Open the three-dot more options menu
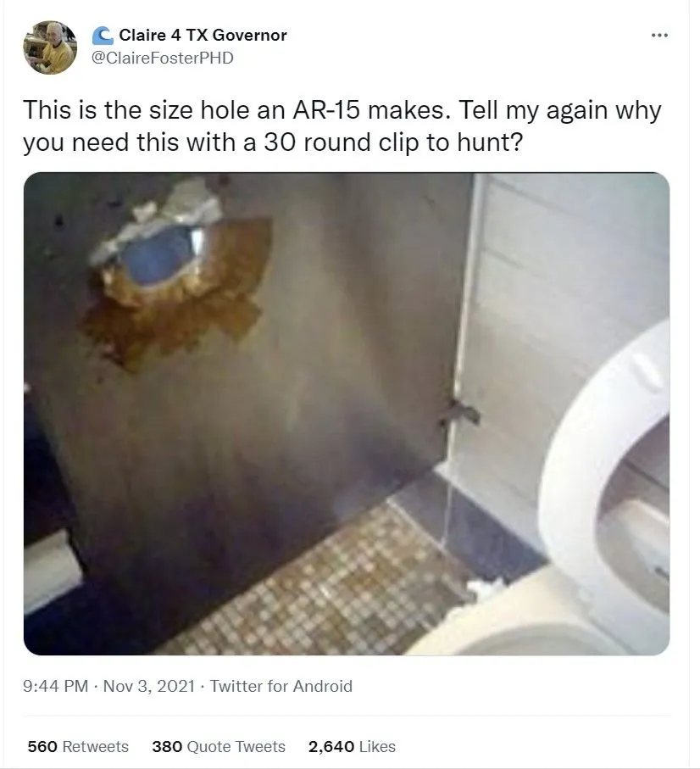The width and height of the screenshot is (700, 769). pyautogui.click(x=659, y=36)
